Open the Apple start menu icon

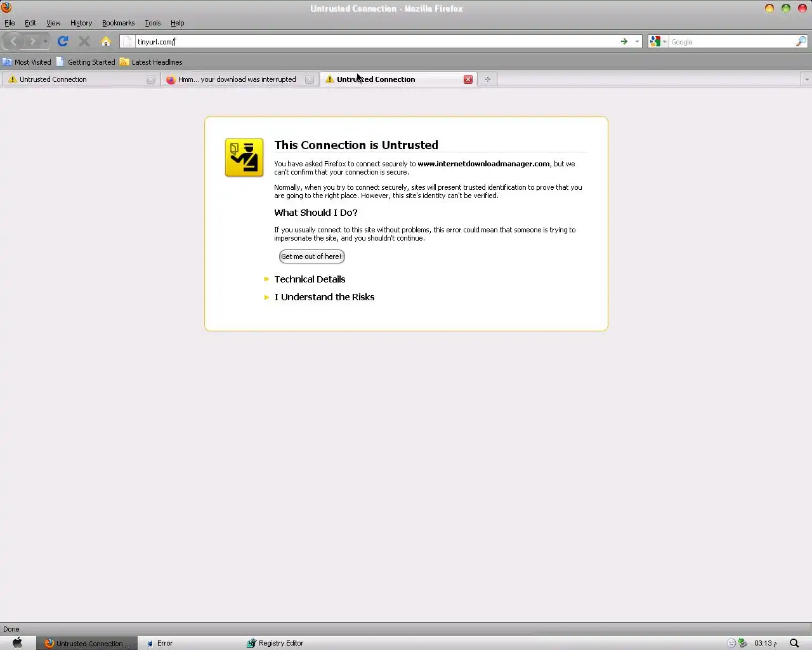18,643
